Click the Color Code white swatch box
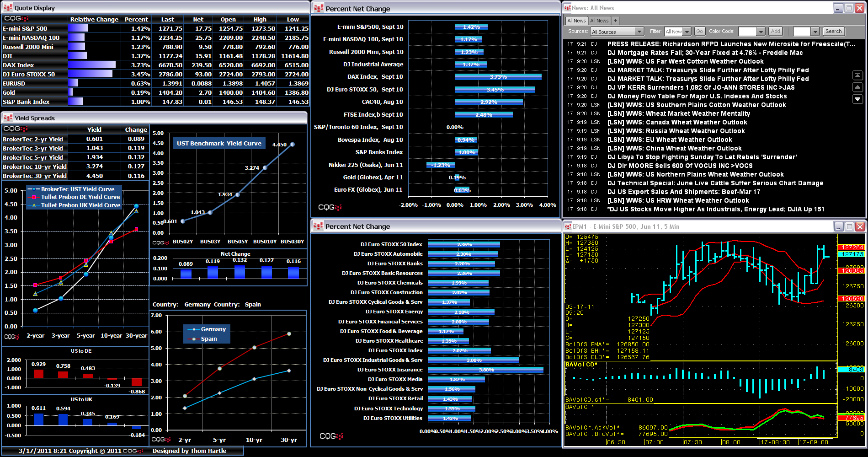The image size is (868, 457). point(747,32)
